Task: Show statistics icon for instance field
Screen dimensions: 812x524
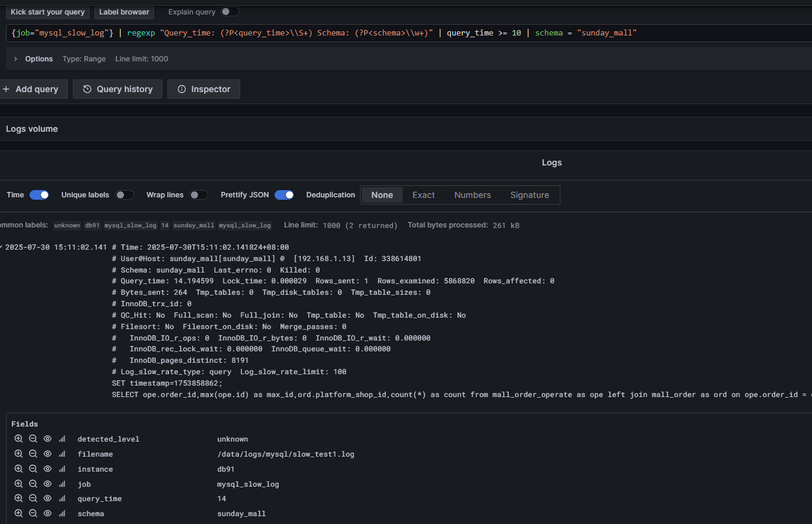Action: (62, 469)
